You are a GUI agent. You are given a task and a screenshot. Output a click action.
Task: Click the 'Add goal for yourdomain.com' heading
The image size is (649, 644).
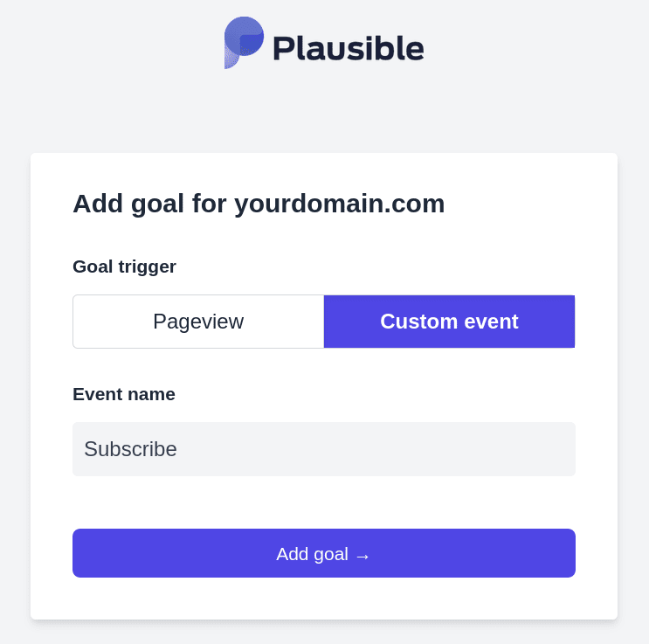[x=259, y=204]
